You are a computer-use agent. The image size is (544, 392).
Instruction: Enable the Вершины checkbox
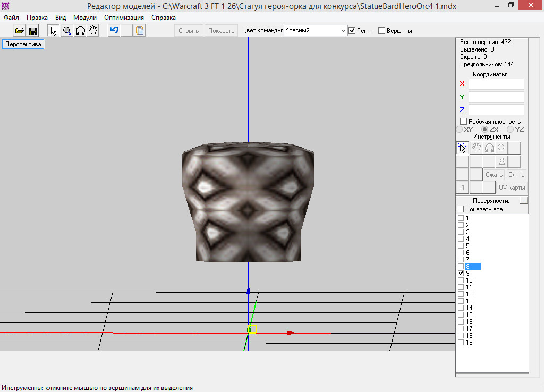381,31
